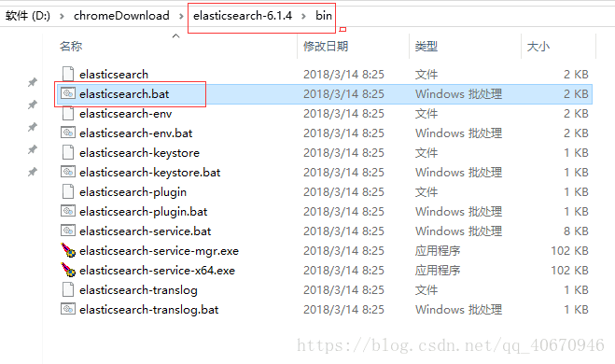The height and width of the screenshot is (364, 615).
Task: Click the elasticsearch-keystore file icon
Action: 68,152
